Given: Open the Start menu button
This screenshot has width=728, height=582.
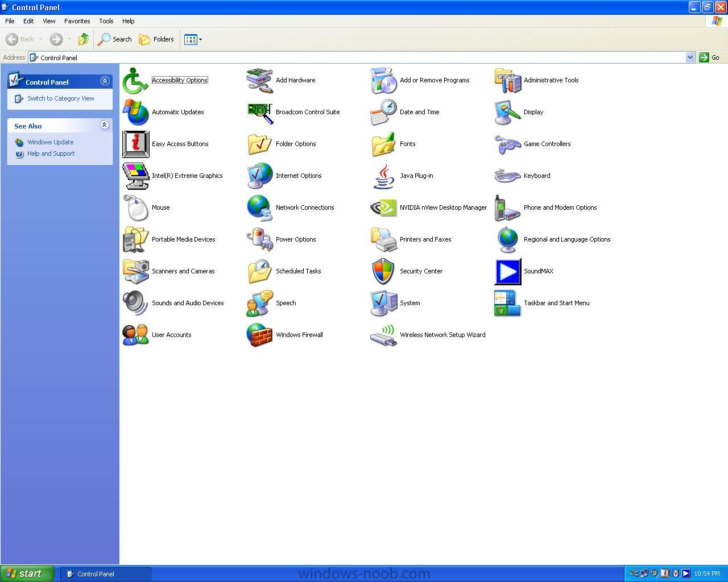Looking at the screenshot, I should (x=27, y=573).
